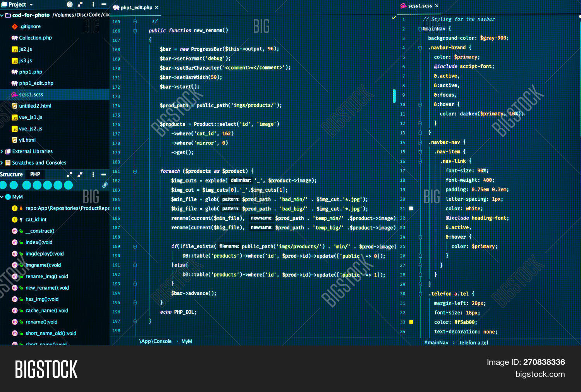Switch to the Structure tab label

(x=11, y=174)
